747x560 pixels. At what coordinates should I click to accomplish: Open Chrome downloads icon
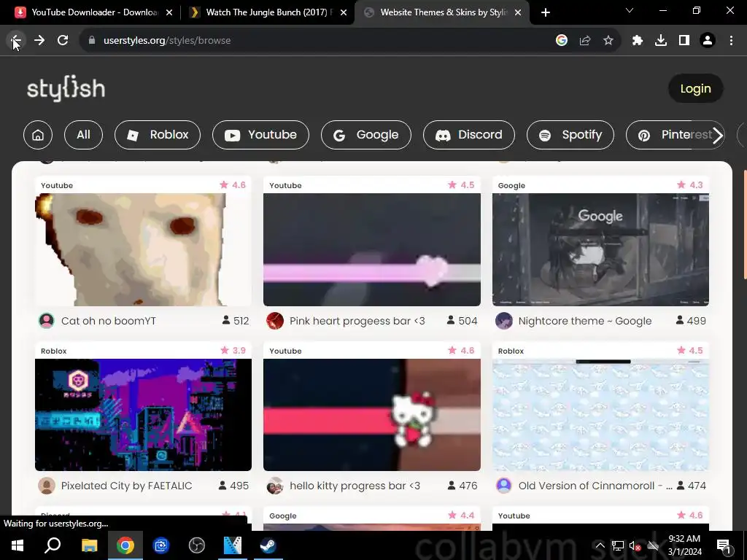point(661,41)
